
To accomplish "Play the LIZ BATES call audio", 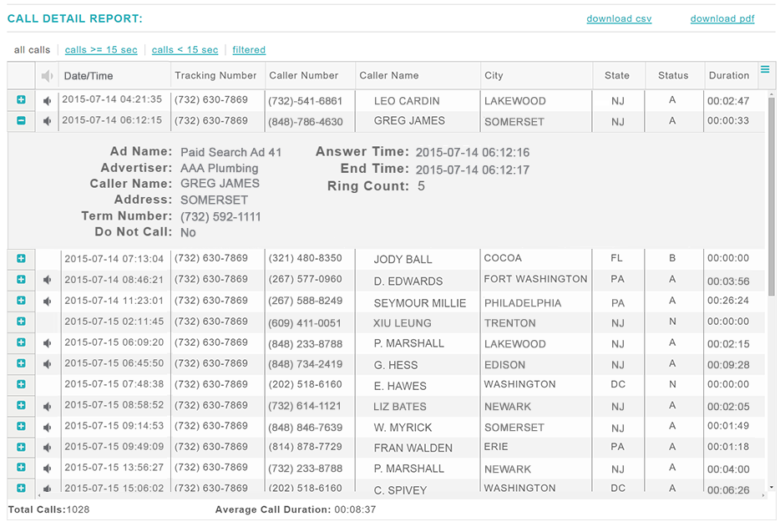I will (48, 406).
